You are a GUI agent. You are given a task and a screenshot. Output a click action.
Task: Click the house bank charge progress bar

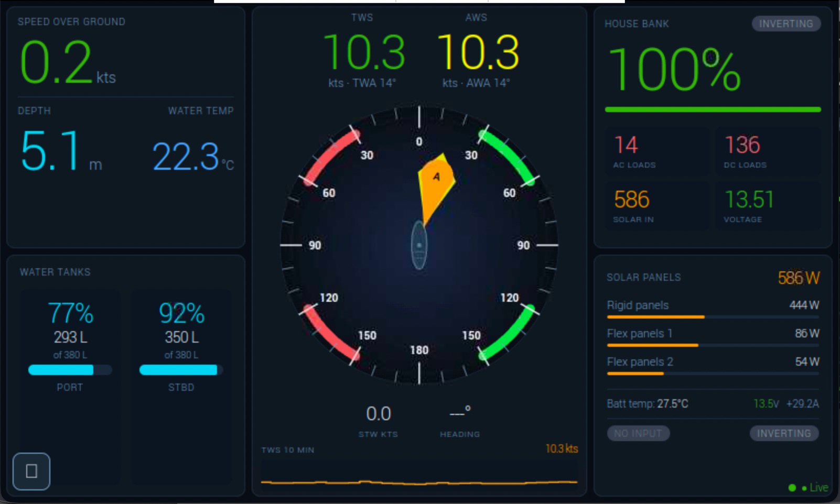713,109
